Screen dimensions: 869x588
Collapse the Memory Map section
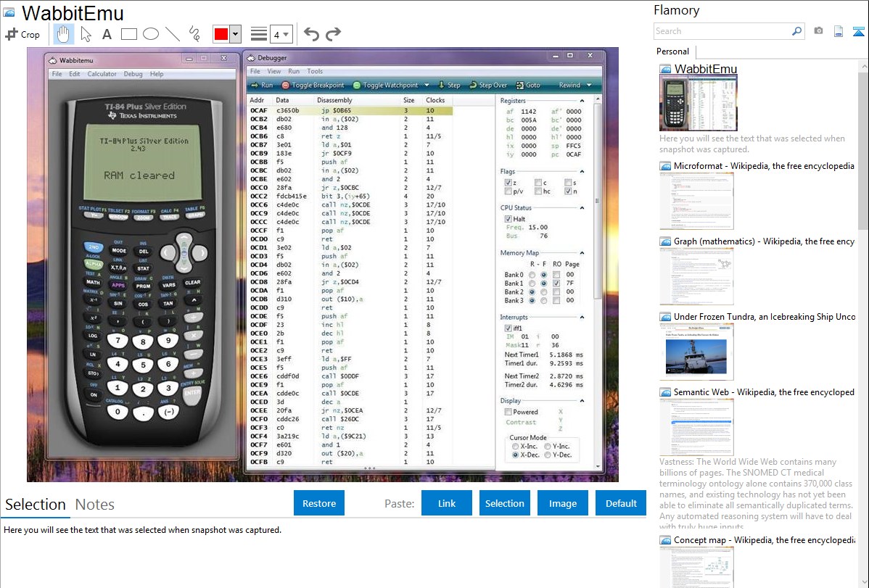click(x=582, y=253)
